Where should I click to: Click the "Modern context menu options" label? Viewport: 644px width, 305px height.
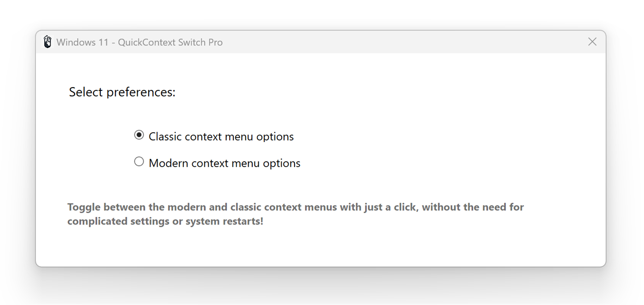[224, 164]
